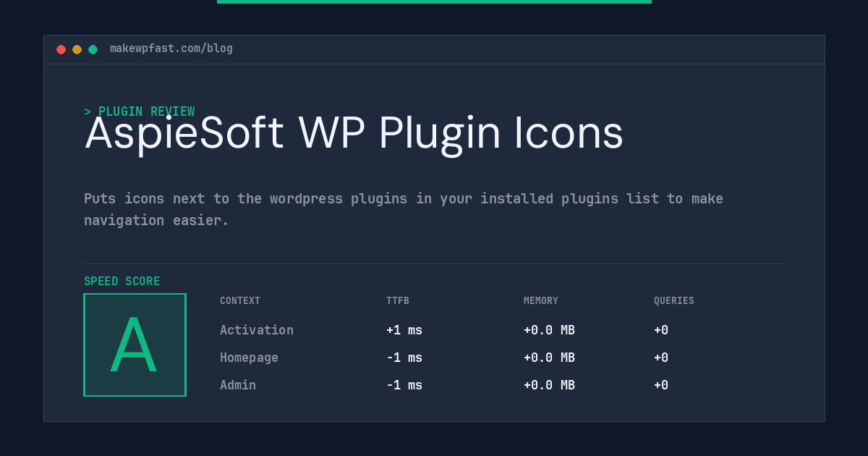Click the '> PLUGIN REVIEW' label
Screen dimensions: 868x456
point(140,111)
